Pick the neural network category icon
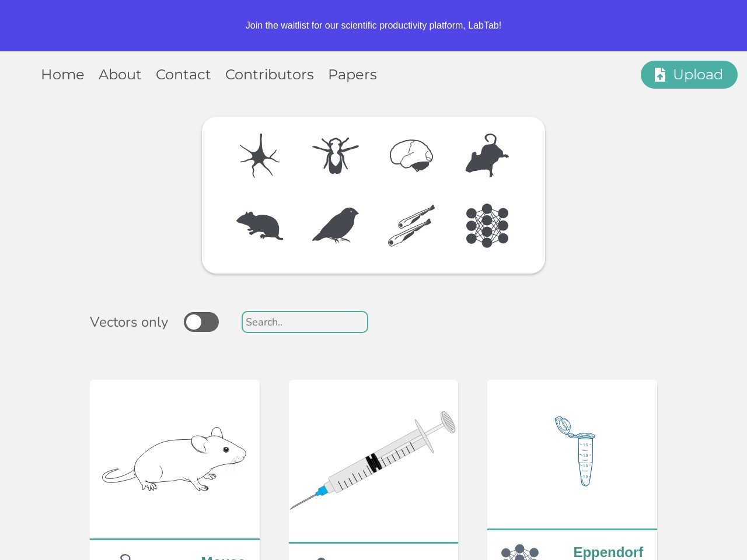 coord(487,226)
